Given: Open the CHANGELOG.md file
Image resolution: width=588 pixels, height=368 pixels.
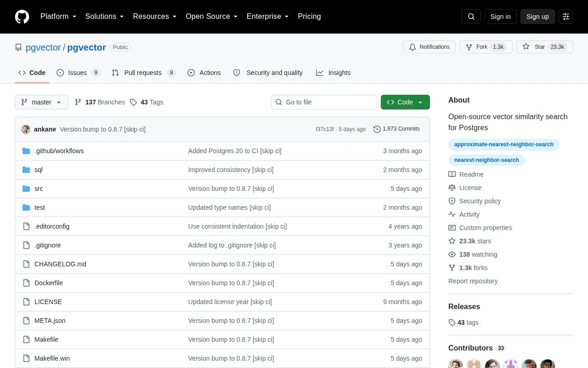Looking at the screenshot, I should pyautogui.click(x=60, y=264).
